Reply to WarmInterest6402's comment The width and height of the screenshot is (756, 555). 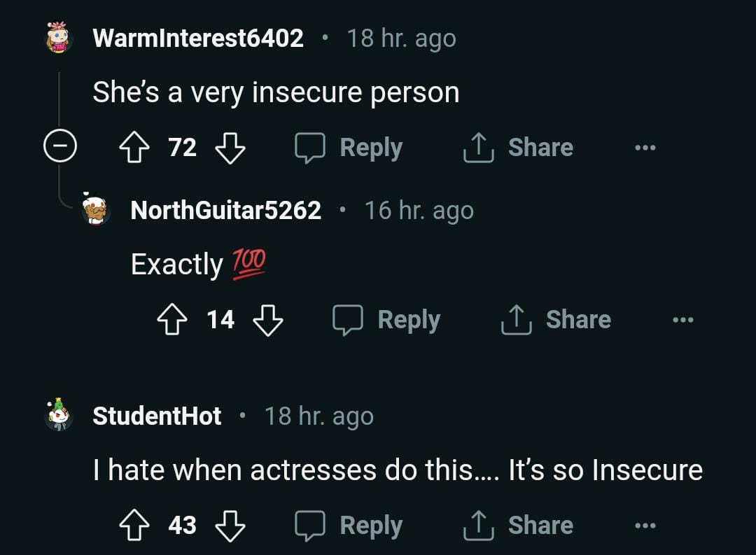click(x=349, y=148)
